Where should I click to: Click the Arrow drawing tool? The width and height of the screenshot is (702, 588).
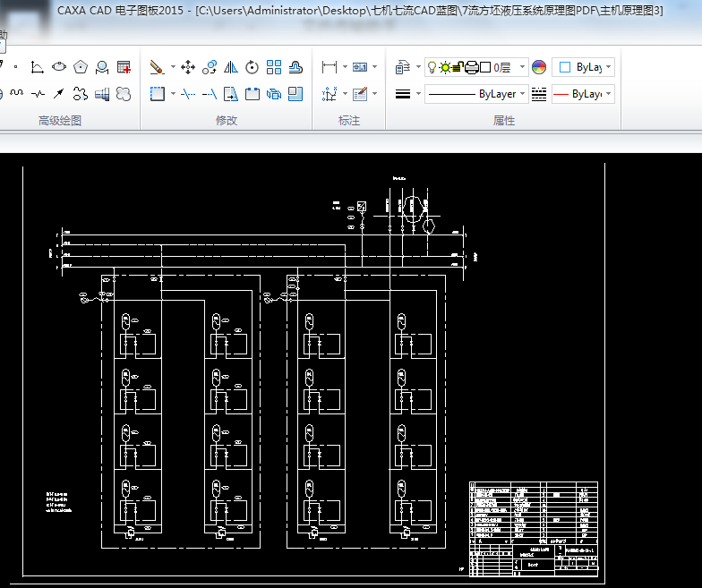click(x=59, y=93)
